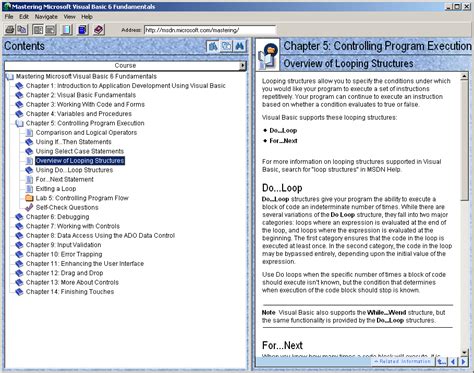
Task: Click the Print toolbar icon
Action: point(10,30)
